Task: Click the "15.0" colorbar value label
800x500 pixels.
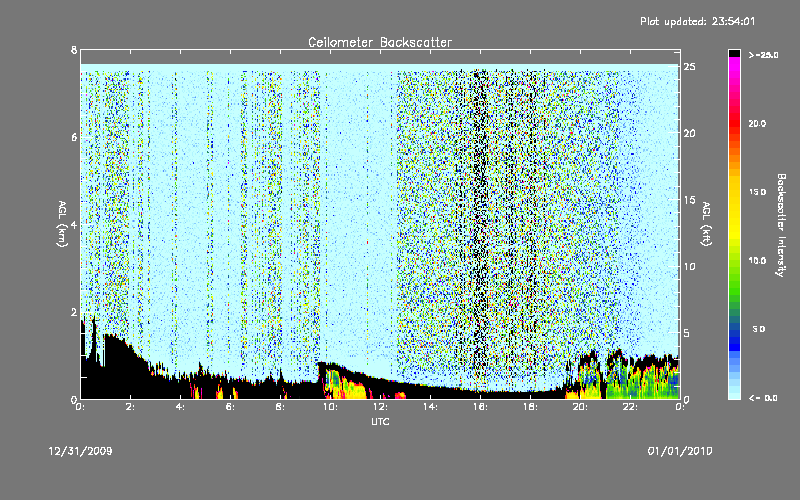Action: tap(757, 192)
